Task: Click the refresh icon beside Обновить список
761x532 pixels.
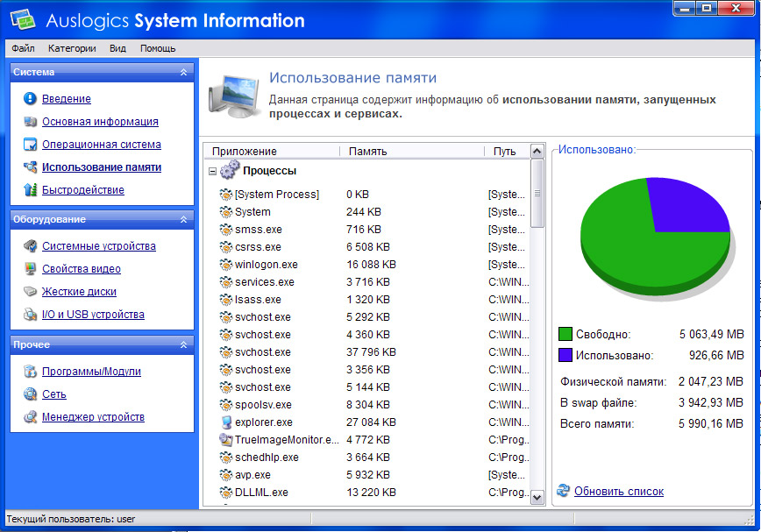Action: pyautogui.click(x=563, y=490)
